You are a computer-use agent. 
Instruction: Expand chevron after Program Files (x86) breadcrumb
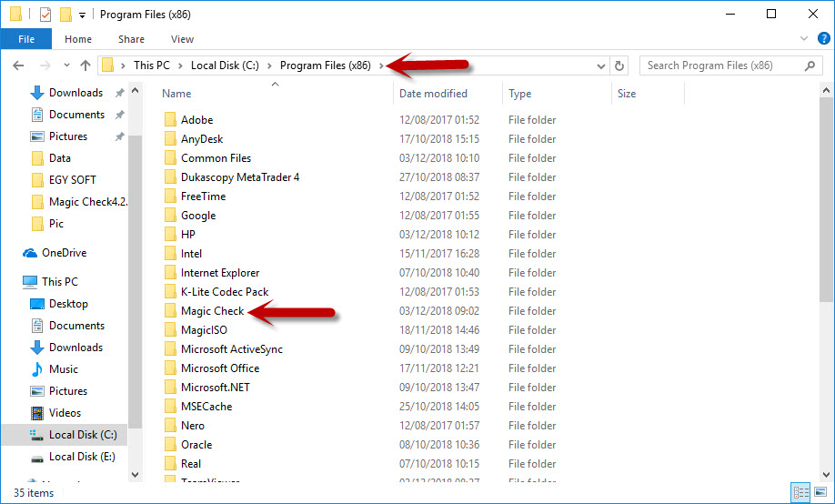381,66
